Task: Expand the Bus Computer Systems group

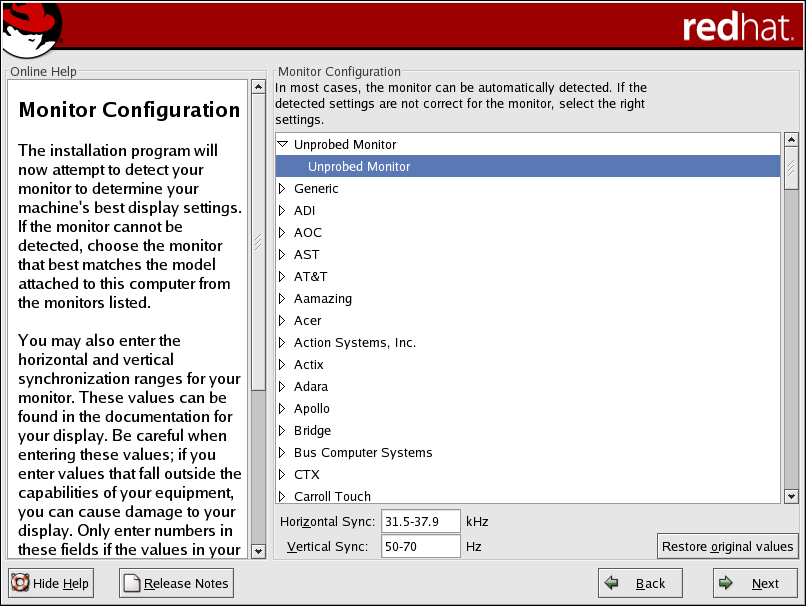Action: (x=282, y=453)
